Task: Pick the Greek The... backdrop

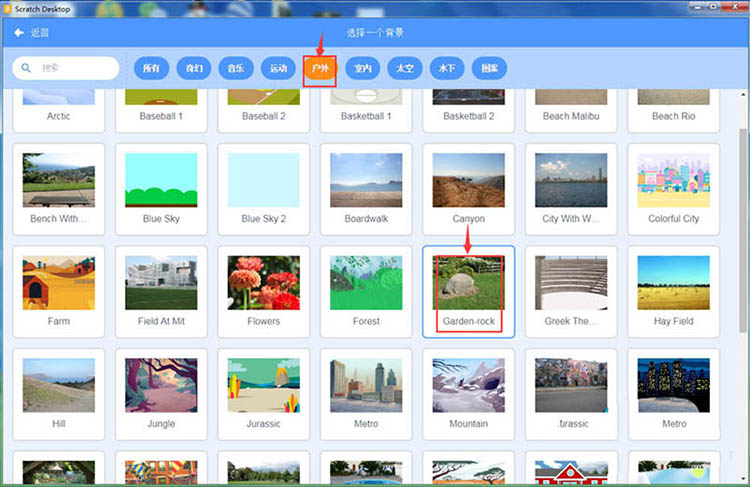Action: tap(571, 292)
